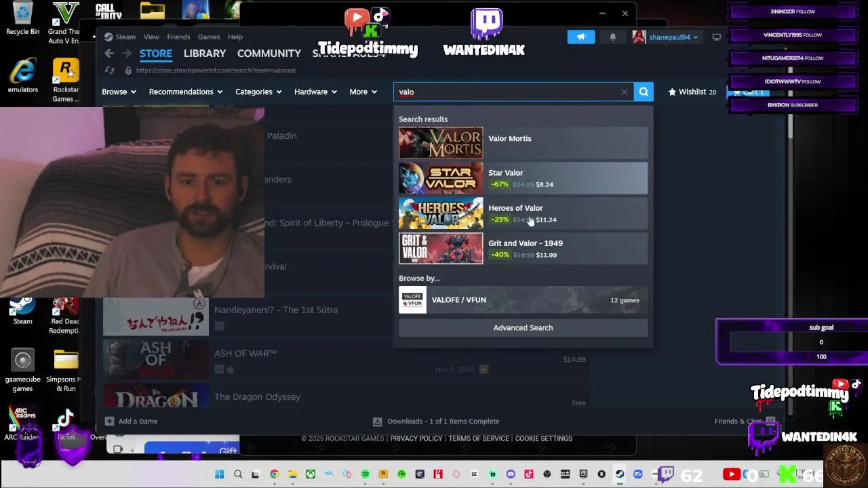Go back with the Steam back arrow
The image size is (868, 488).
coord(109,54)
